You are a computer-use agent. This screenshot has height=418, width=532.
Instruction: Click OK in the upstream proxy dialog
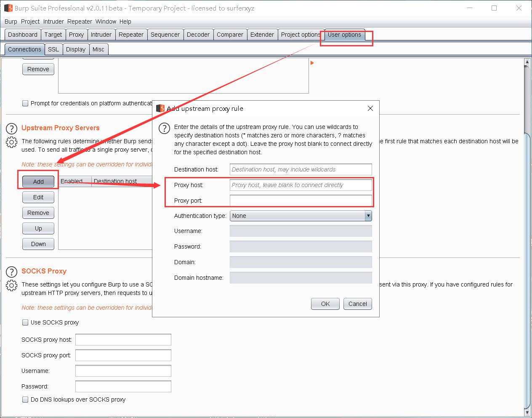(325, 304)
